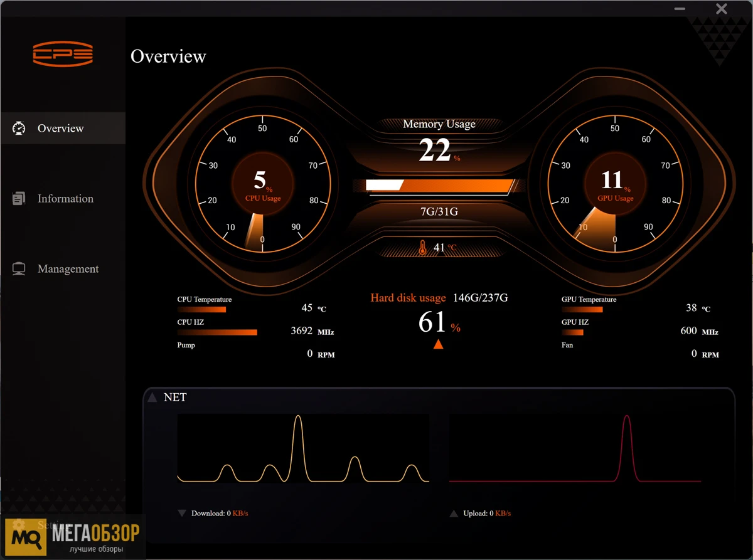Click the "600 MHz" GPU frequency value
This screenshot has width=753, height=560.
point(700,330)
